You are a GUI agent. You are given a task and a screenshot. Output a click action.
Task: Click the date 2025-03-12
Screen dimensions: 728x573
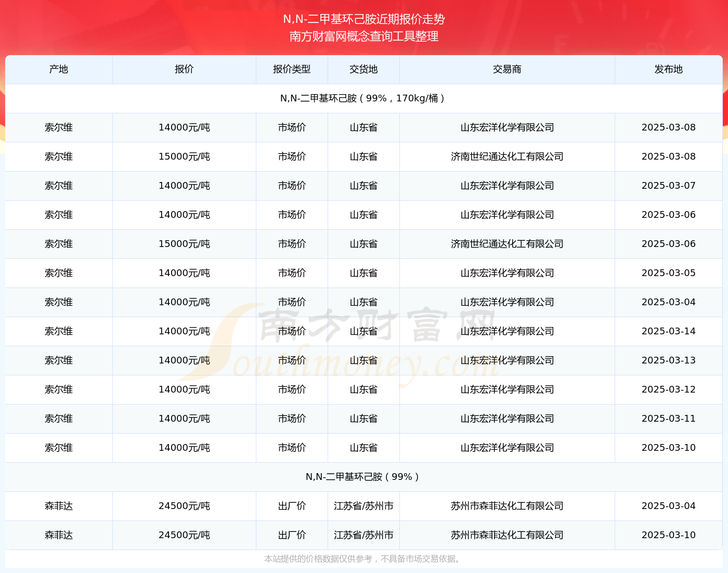(669, 389)
